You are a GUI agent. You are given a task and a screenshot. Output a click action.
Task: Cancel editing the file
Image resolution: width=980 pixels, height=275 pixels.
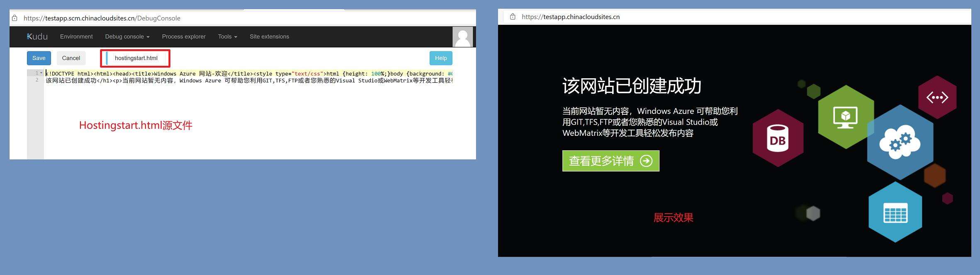tap(71, 58)
